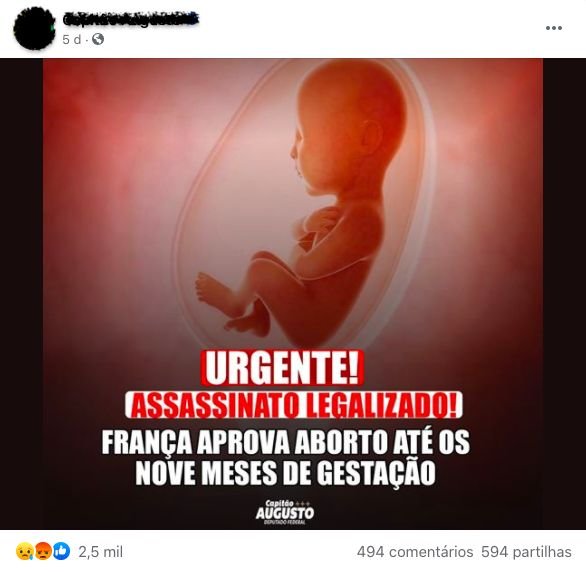Click the blue like reaction icon
This screenshot has height=572, width=586.
61,551
